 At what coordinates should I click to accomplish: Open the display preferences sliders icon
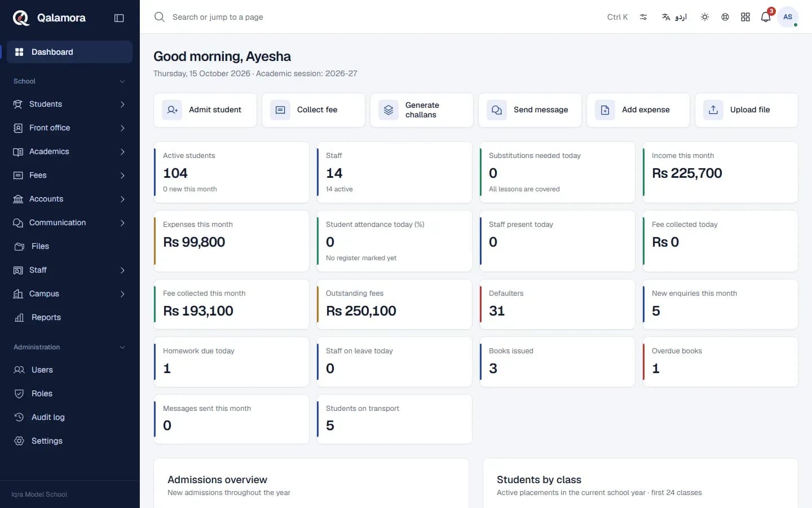pos(643,17)
